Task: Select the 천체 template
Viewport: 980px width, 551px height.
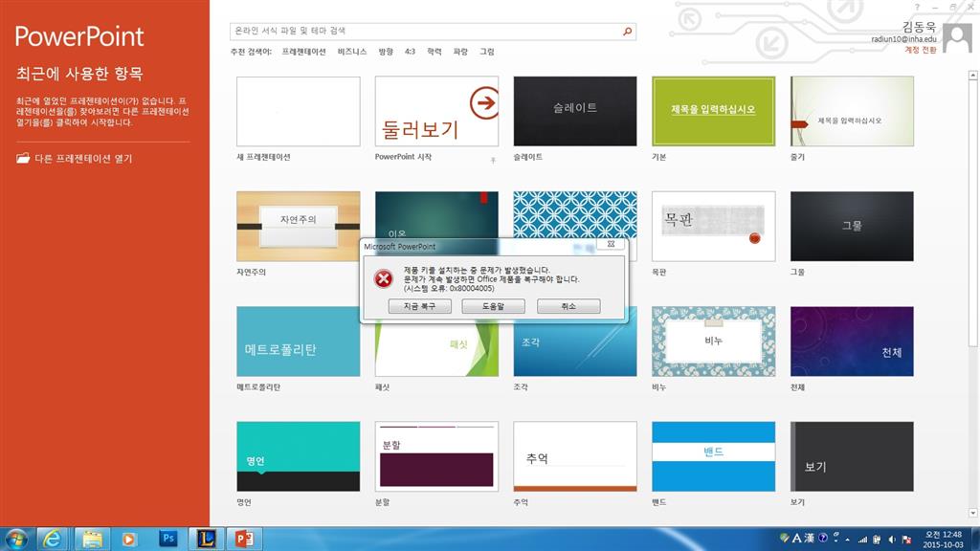Action: (852, 342)
